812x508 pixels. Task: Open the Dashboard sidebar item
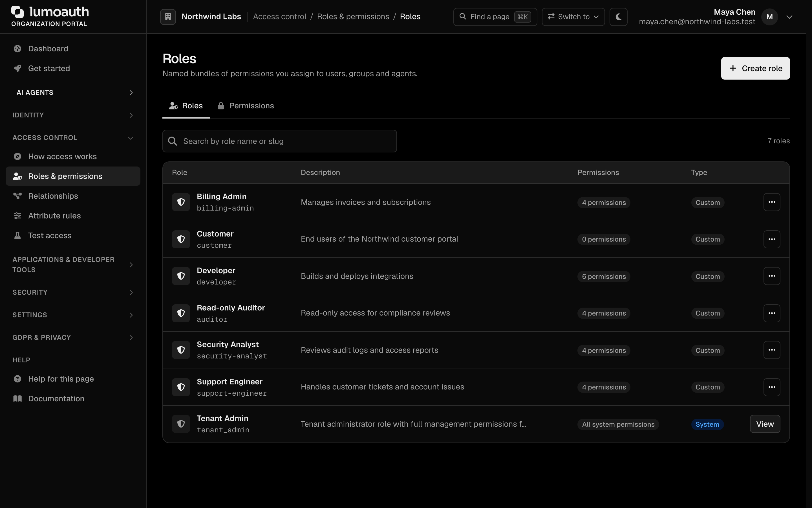point(73,49)
